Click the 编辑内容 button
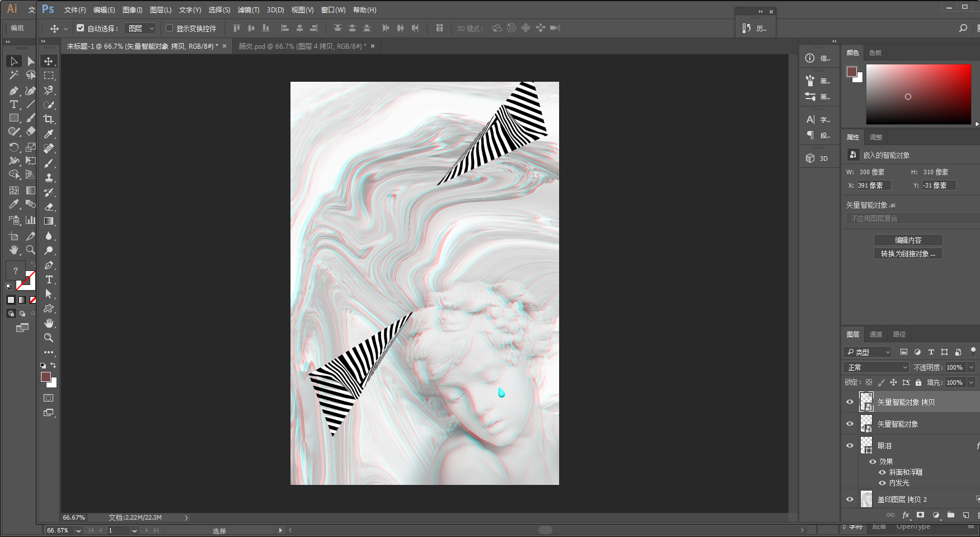This screenshot has height=537, width=980. pos(908,240)
